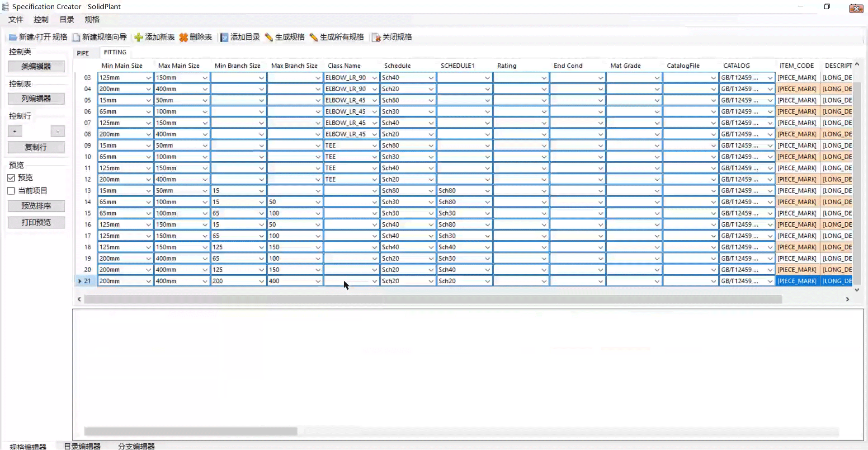Open the 目录 menu
This screenshot has height=450, width=868.
click(x=67, y=19)
